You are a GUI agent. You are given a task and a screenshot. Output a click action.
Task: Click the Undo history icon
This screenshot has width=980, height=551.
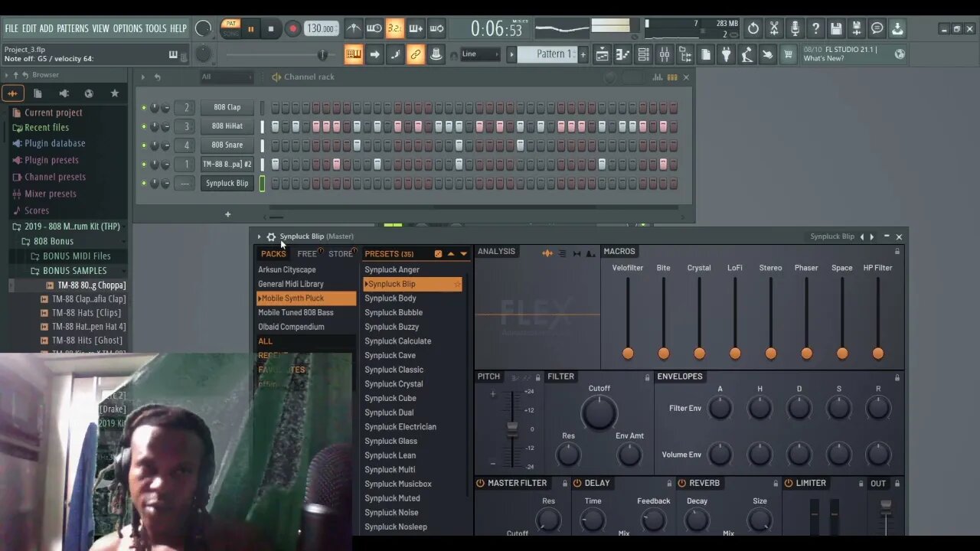click(753, 29)
